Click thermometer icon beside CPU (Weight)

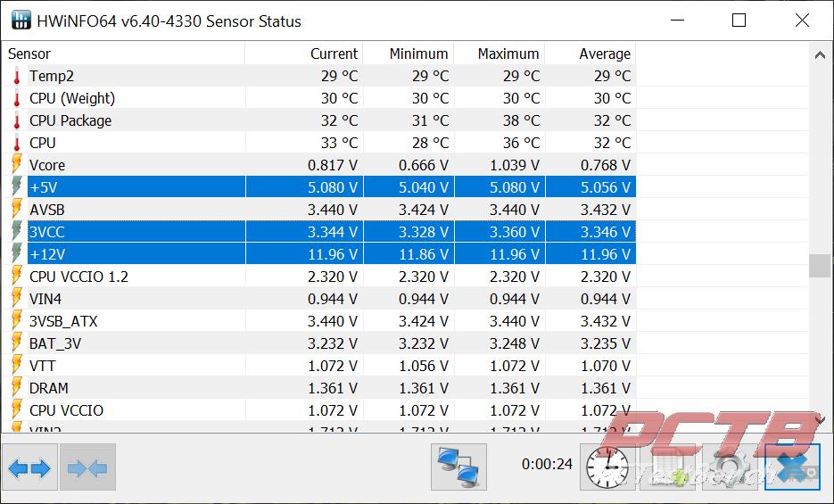17,98
